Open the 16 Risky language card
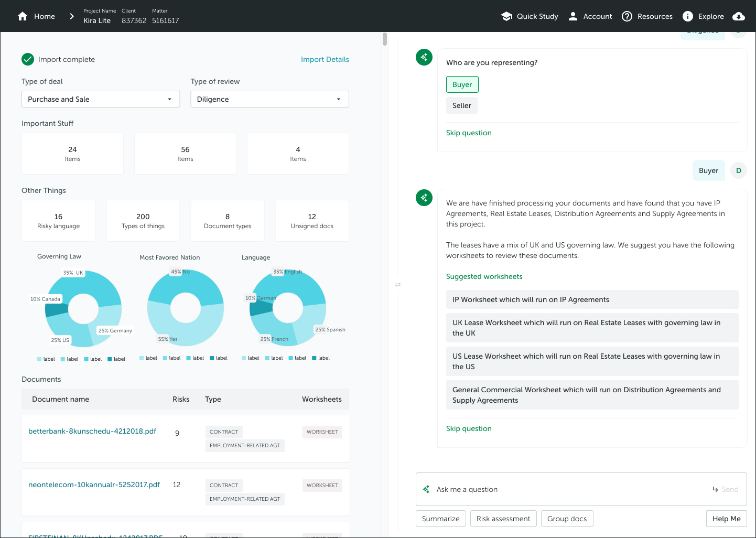Image resolution: width=756 pixels, height=538 pixels. coord(58,221)
